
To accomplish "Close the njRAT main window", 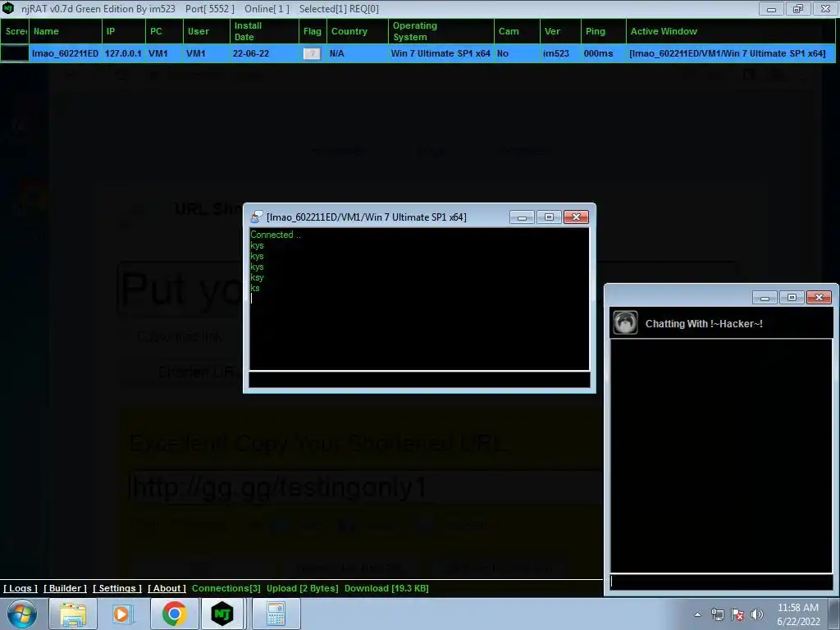I will click(x=825, y=8).
